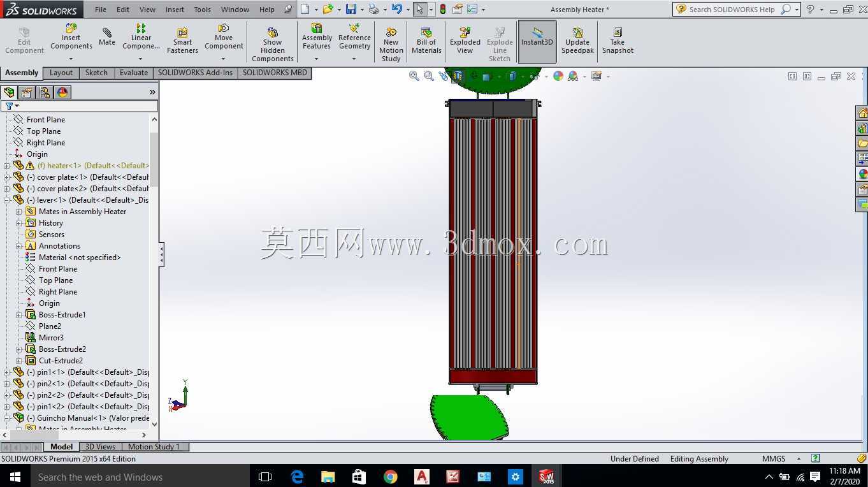This screenshot has width=868, height=487.
Task: Click Edit Appearance colored sphere icon
Action: (x=558, y=76)
